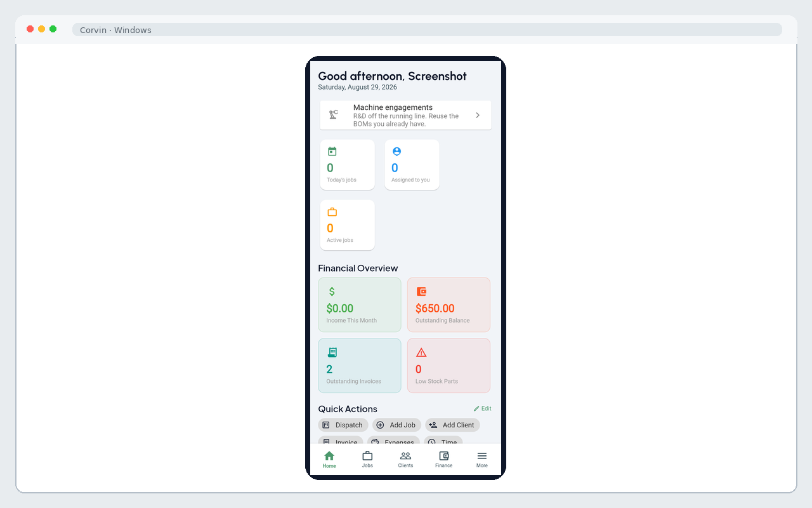Open the Clients people icon
The image size is (812, 508).
(405, 455)
